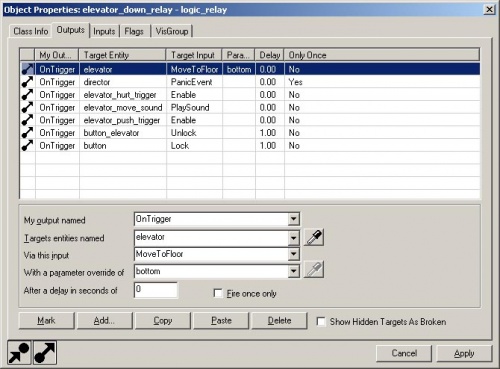Delete the selected output
This screenshot has width=500, height=369.
pos(279,321)
